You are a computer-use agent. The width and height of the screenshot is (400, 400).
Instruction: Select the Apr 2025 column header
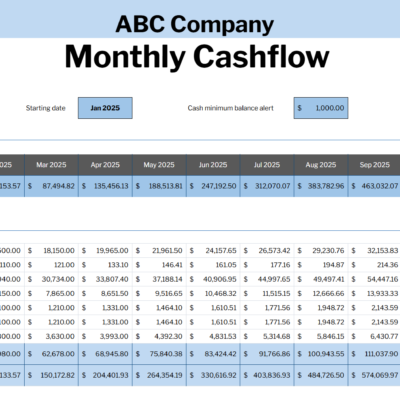point(105,165)
